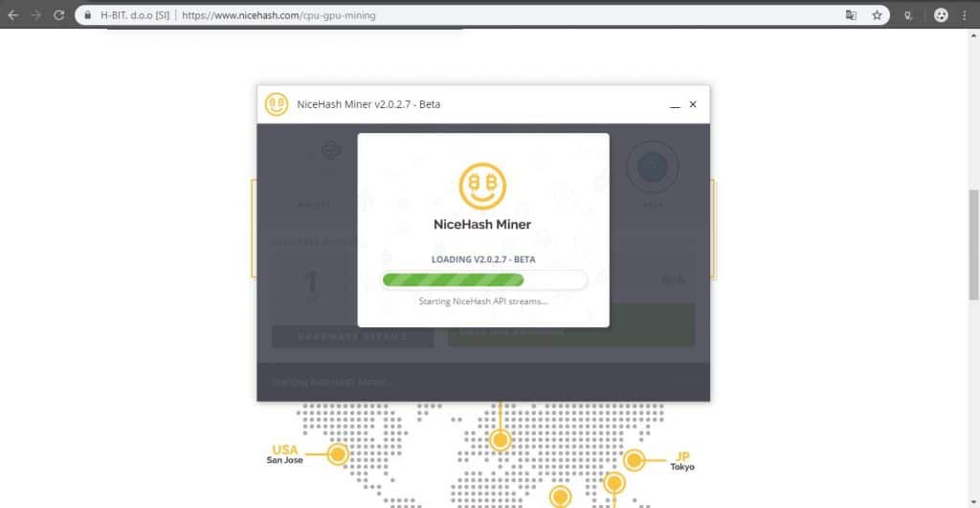View site security padlock info
The width and height of the screenshot is (980, 508).
tap(87, 15)
